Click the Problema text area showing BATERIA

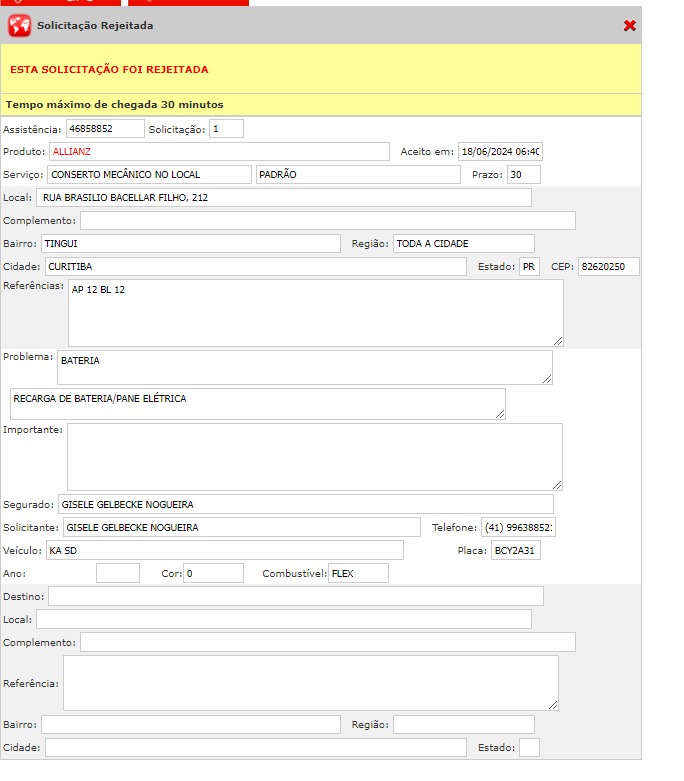point(304,367)
